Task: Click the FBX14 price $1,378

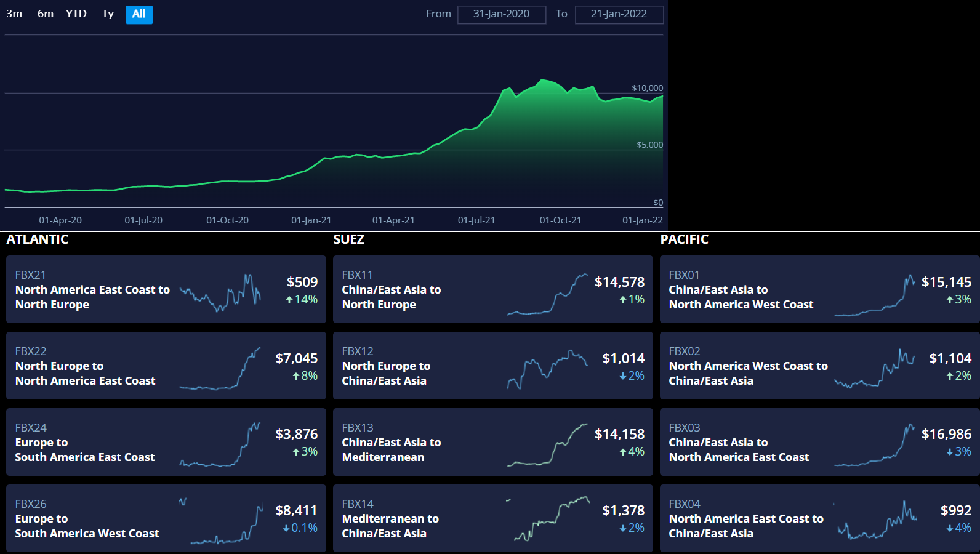Action: click(623, 510)
